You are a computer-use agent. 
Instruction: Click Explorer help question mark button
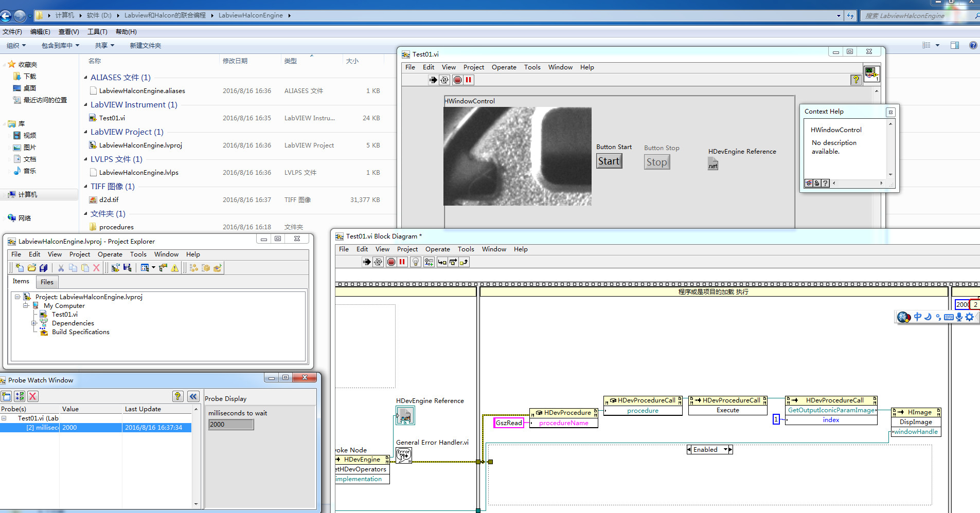click(973, 45)
